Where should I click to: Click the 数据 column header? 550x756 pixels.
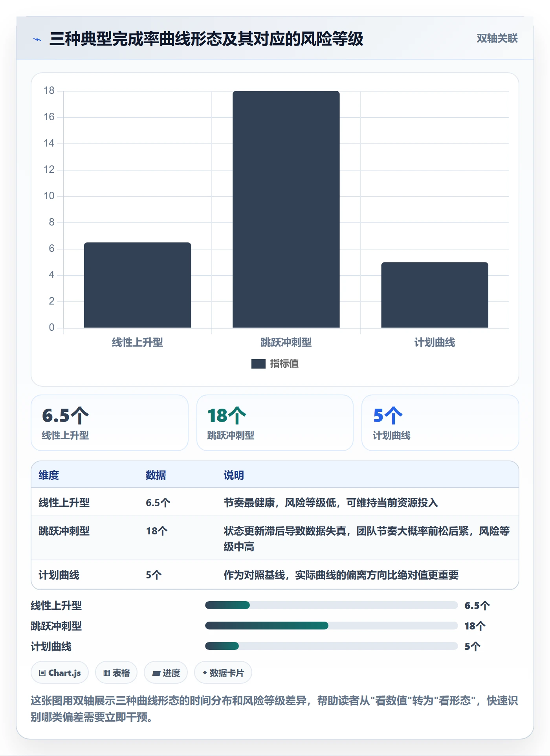tap(156, 475)
